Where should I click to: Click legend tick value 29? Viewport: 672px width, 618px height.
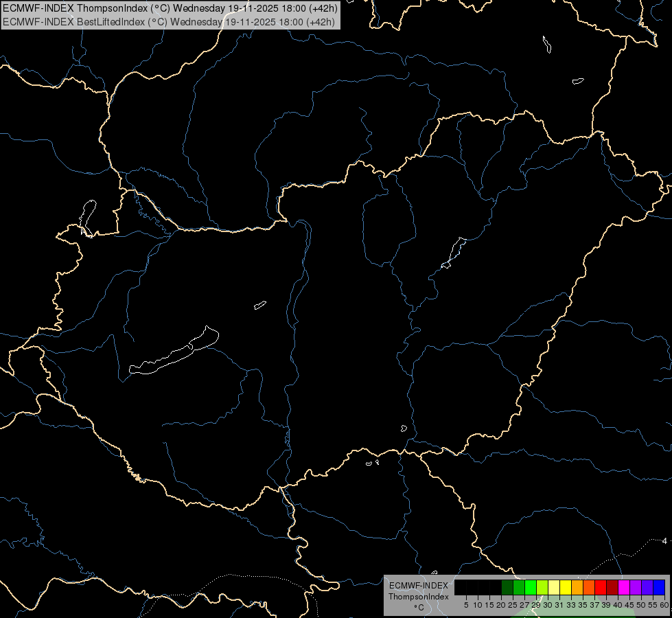(x=536, y=605)
